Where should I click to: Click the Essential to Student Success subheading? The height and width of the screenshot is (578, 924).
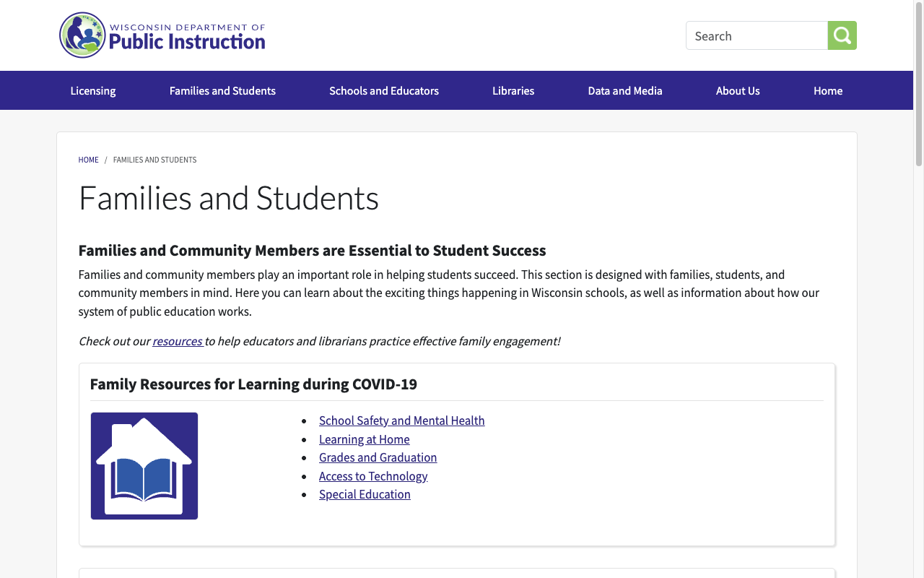pyautogui.click(x=312, y=251)
